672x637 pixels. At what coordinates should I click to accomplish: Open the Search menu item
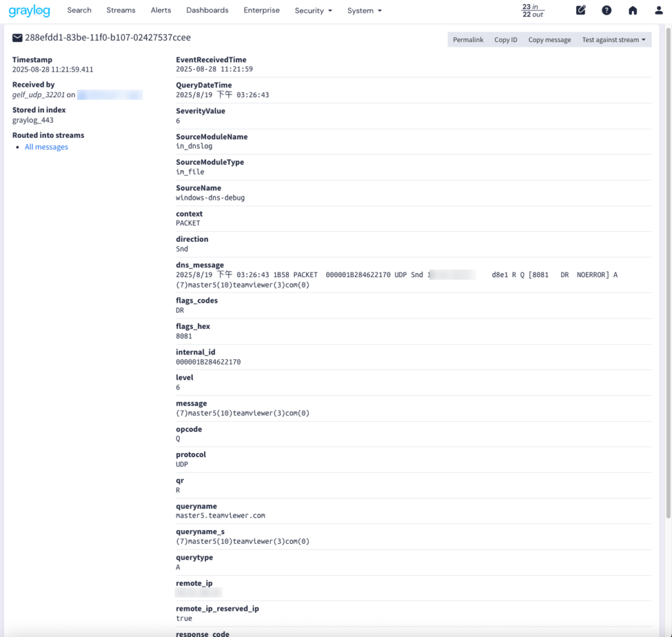click(79, 11)
